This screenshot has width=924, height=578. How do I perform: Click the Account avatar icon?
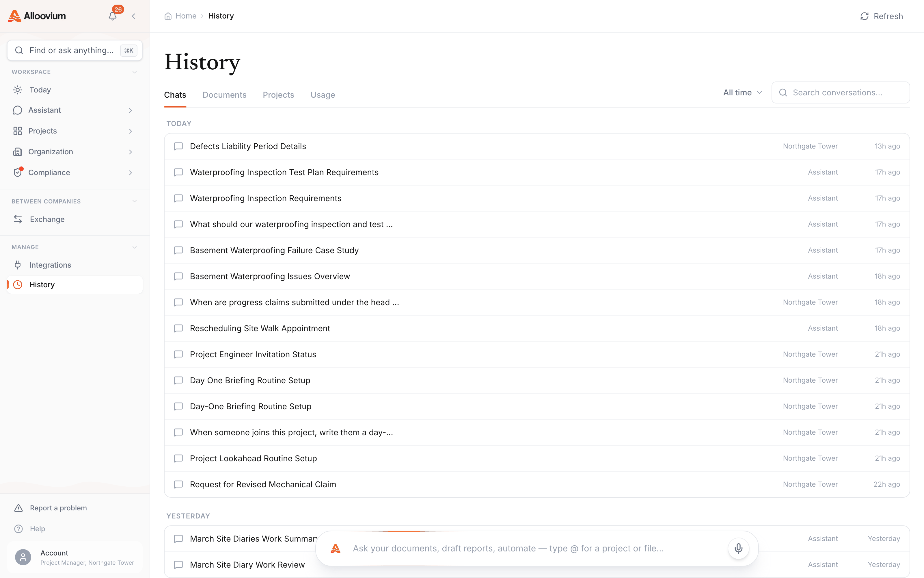tap(23, 557)
